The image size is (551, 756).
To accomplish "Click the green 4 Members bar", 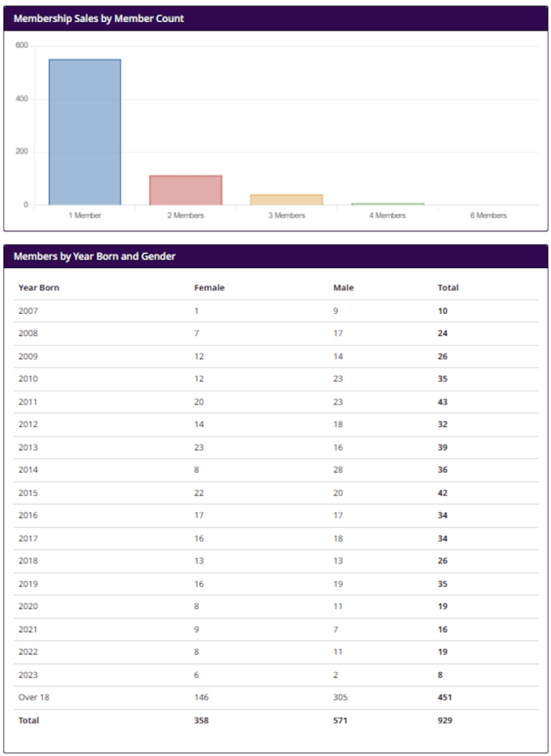I will coord(387,204).
